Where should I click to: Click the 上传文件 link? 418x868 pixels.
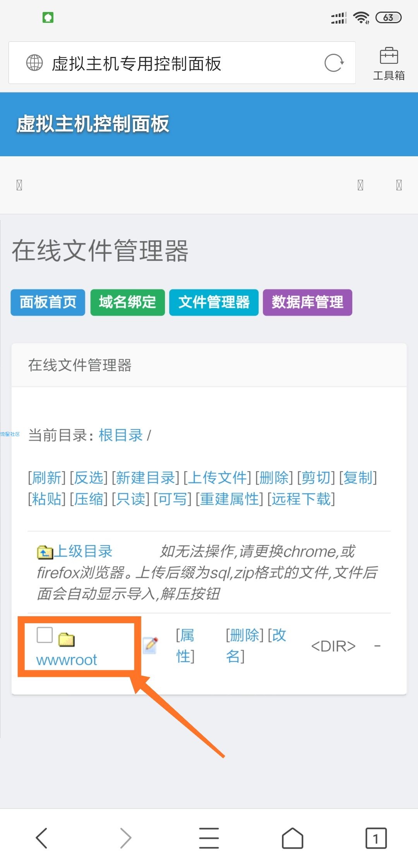click(x=217, y=478)
